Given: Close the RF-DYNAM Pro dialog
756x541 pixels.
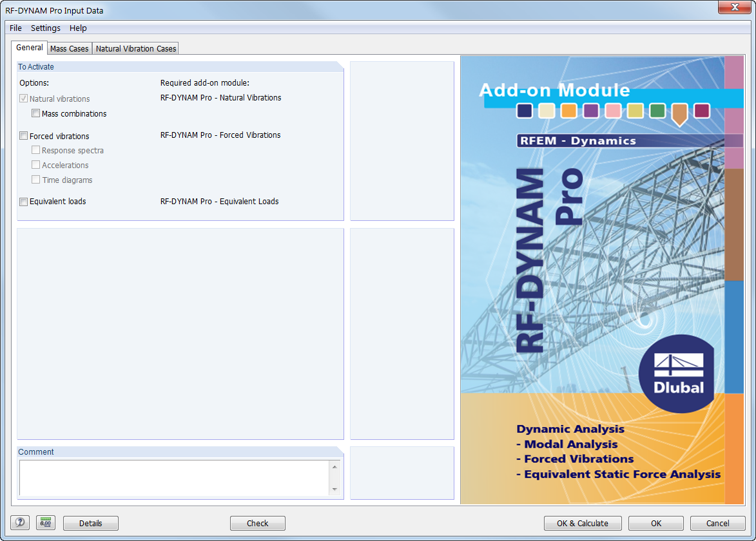Looking at the screenshot, I should (x=734, y=7).
